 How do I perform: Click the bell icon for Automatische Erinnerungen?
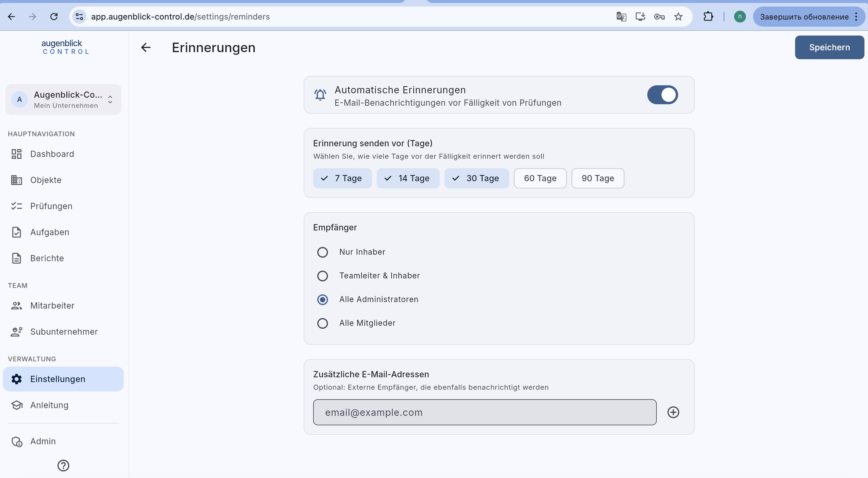tap(320, 95)
